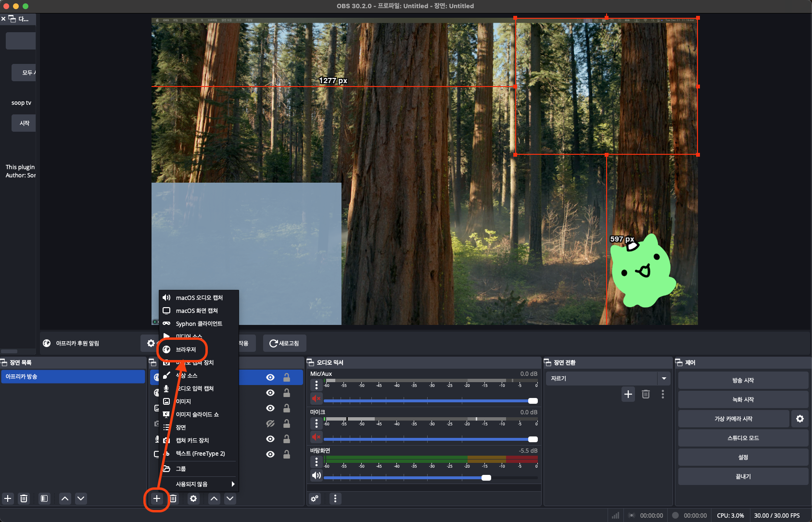
Task: Unmute the 마이크 audio channel
Action: [316, 437]
